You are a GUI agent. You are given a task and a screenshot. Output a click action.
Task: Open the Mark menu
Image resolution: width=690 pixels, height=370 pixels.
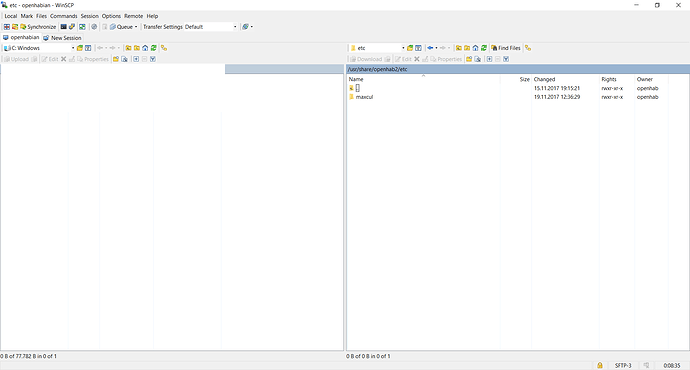(x=27, y=16)
